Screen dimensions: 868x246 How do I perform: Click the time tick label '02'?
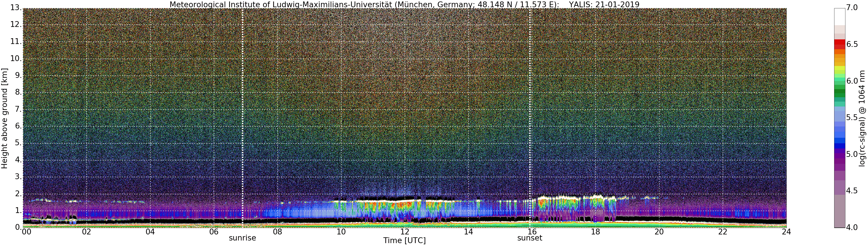(x=87, y=232)
